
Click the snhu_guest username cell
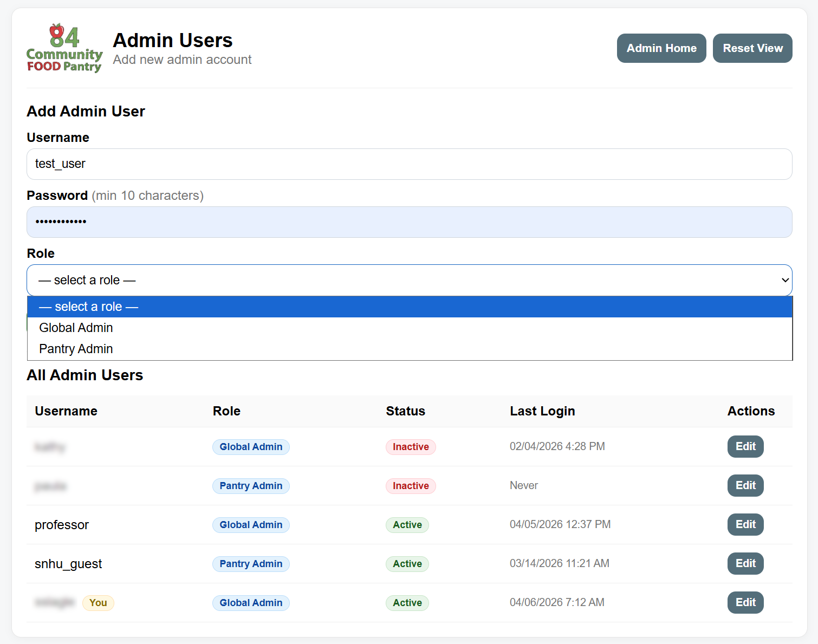click(68, 564)
